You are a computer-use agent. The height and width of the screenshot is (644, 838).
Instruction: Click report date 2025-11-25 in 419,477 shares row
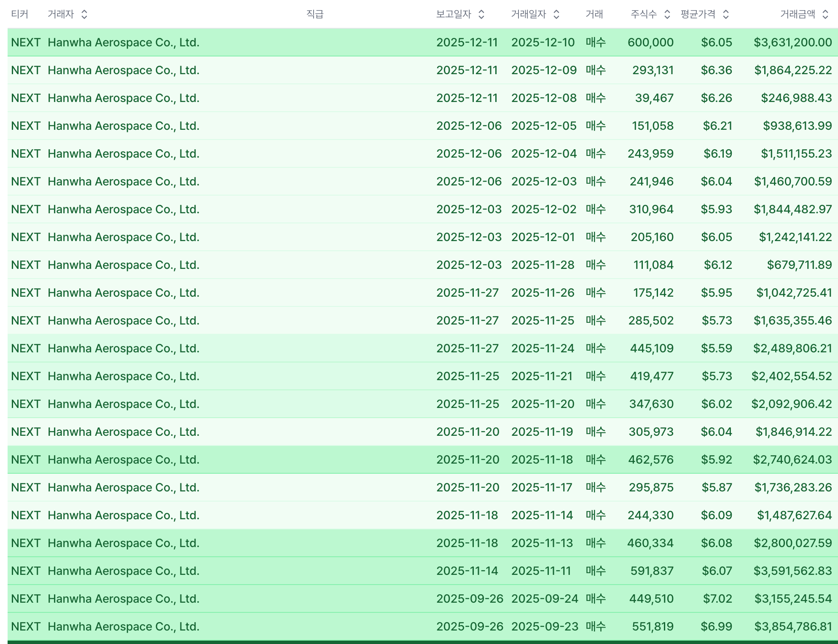467,376
